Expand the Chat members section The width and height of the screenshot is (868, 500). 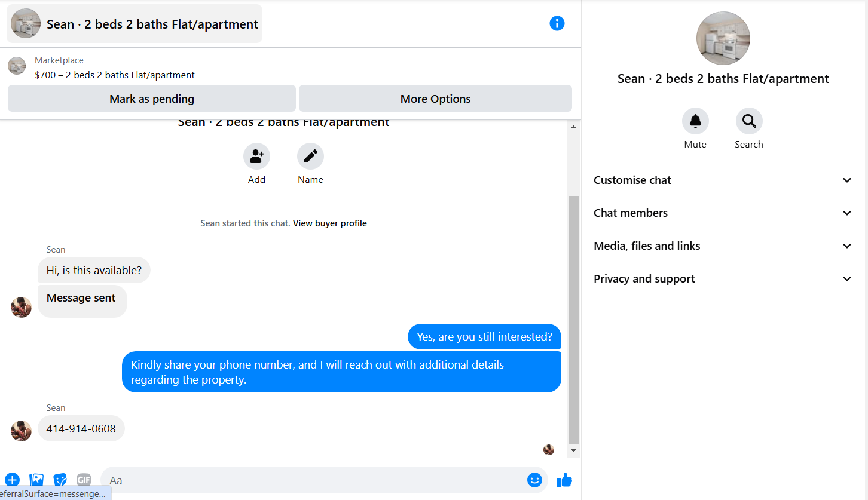(x=723, y=213)
